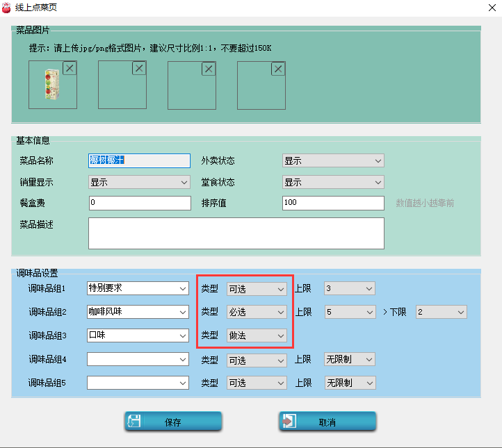
Task: Click the 调味品组2 label
Action: [x=47, y=312]
